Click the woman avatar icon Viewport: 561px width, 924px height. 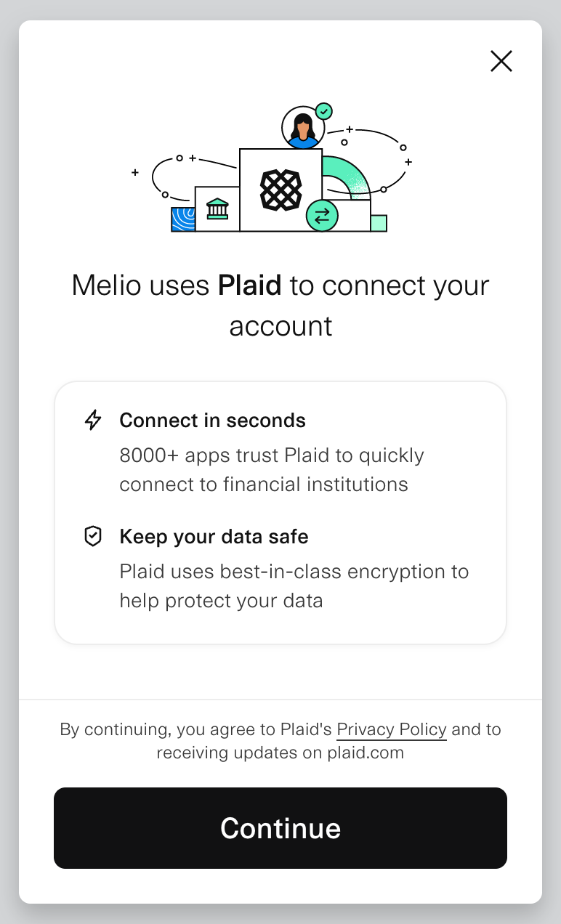[x=302, y=127]
